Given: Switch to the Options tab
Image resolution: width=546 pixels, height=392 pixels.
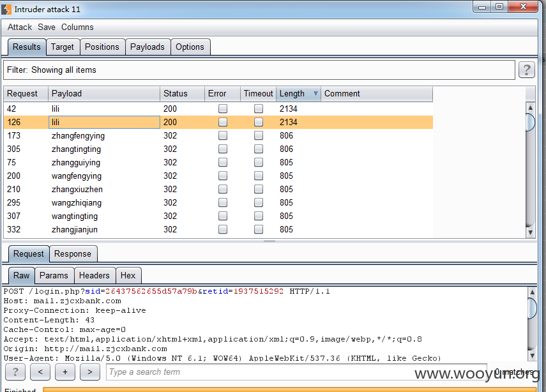Looking at the screenshot, I should coord(190,47).
